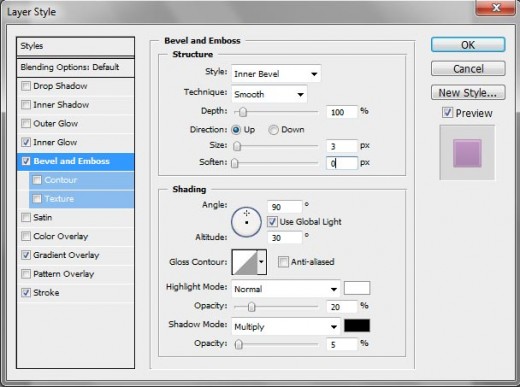Click the angle and altitude dial
Image resolution: width=520 pixels, height=387 pixels.
point(246,222)
